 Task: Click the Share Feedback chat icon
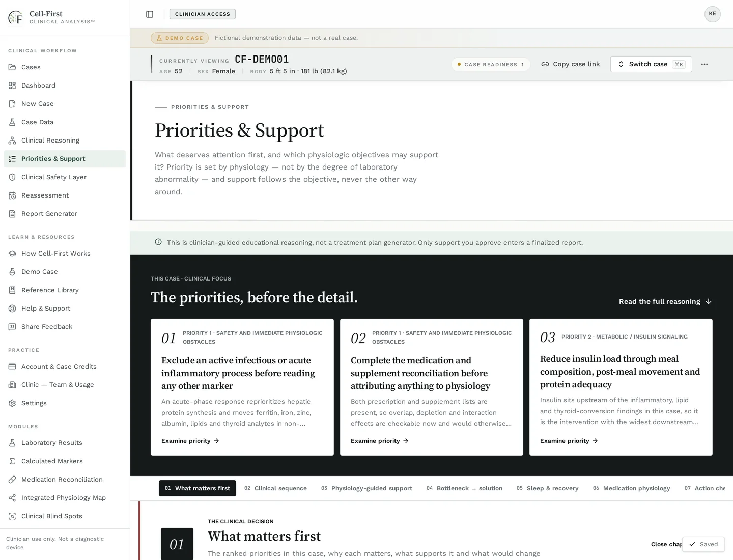point(12,327)
